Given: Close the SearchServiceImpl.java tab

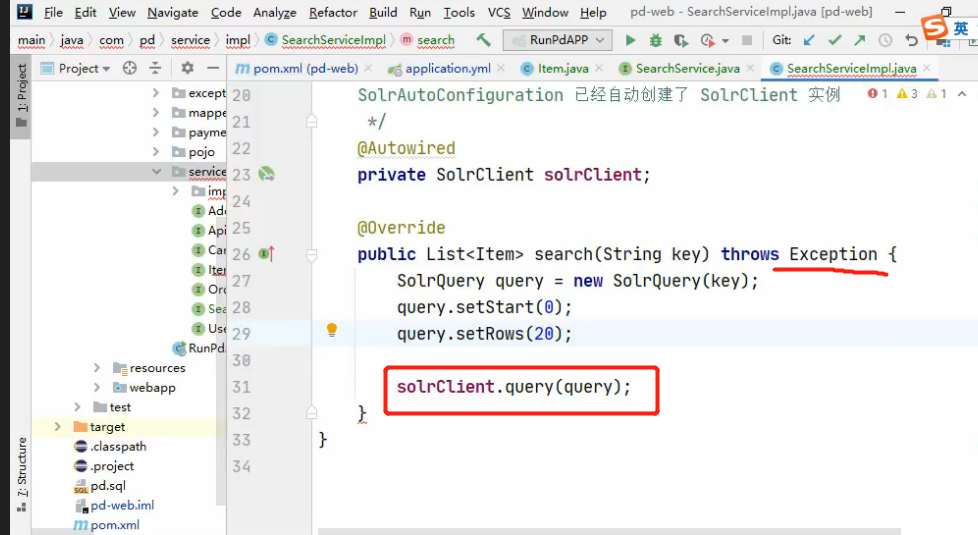Looking at the screenshot, I should (927, 68).
